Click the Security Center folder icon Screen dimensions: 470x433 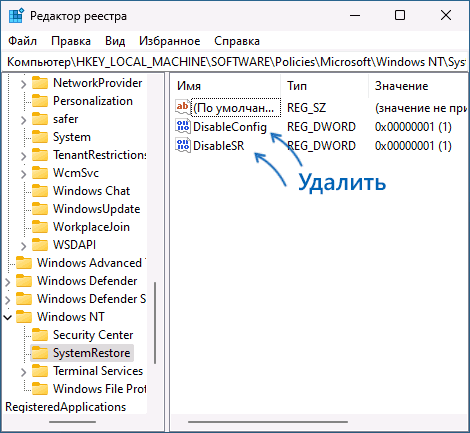[x=40, y=335]
